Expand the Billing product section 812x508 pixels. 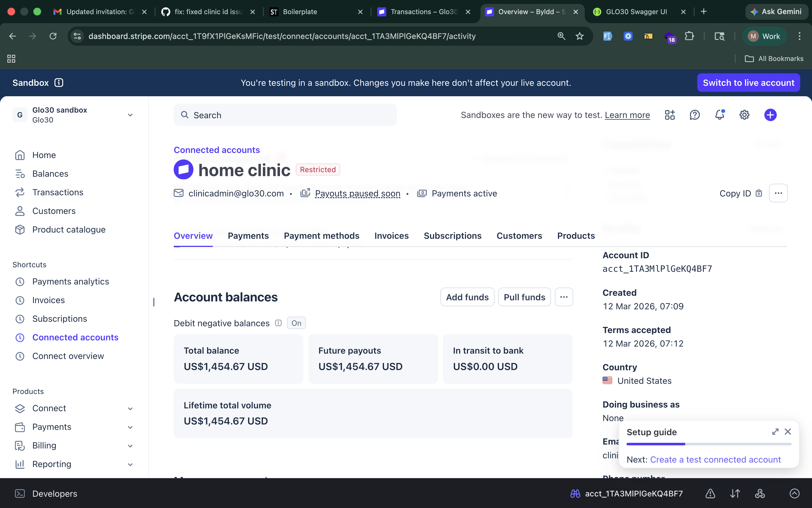click(130, 446)
